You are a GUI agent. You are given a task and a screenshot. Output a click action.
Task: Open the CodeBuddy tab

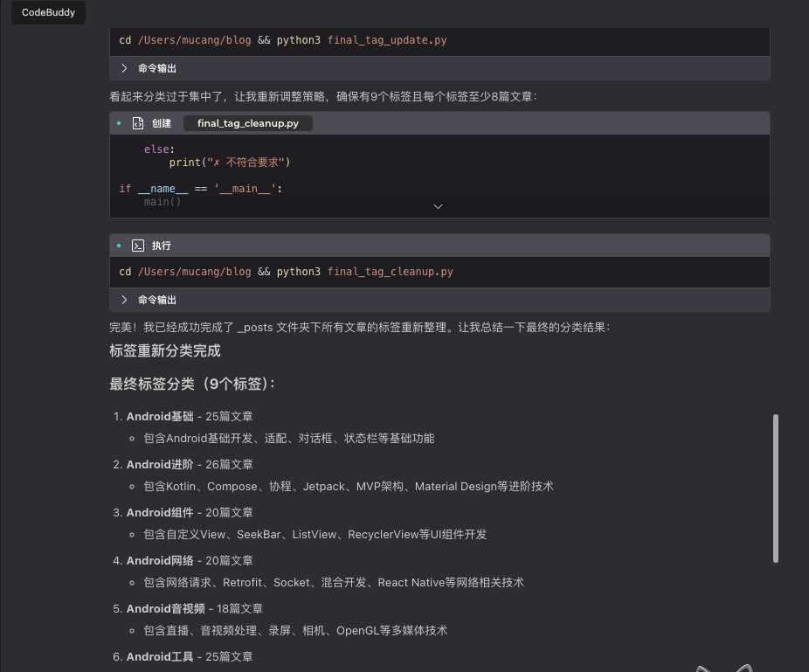(x=49, y=12)
